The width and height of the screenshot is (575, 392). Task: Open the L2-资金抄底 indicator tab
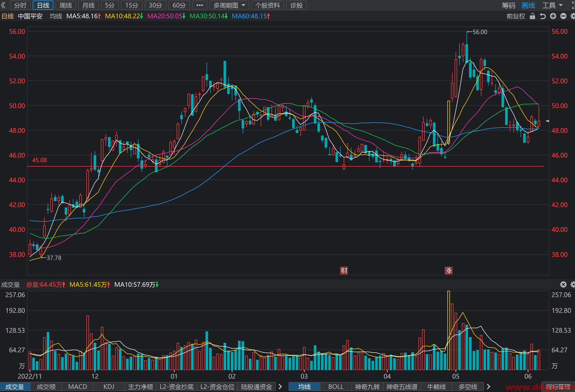tap(177, 387)
